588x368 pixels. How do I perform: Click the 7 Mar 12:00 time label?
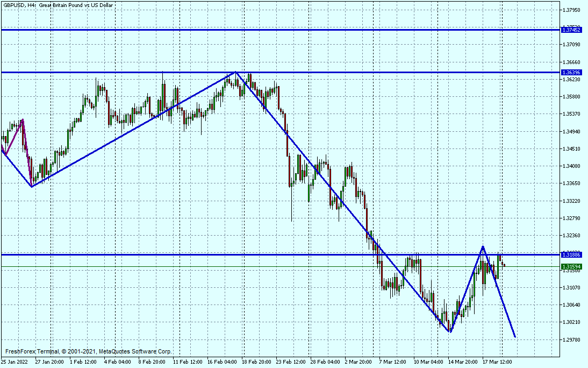click(392, 362)
